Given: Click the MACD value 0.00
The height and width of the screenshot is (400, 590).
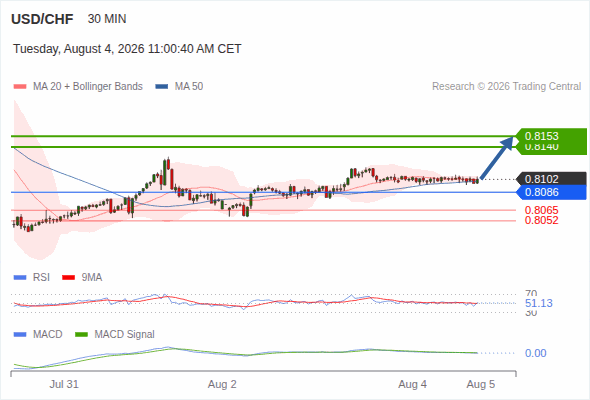Looking at the screenshot, I should coord(536,353).
